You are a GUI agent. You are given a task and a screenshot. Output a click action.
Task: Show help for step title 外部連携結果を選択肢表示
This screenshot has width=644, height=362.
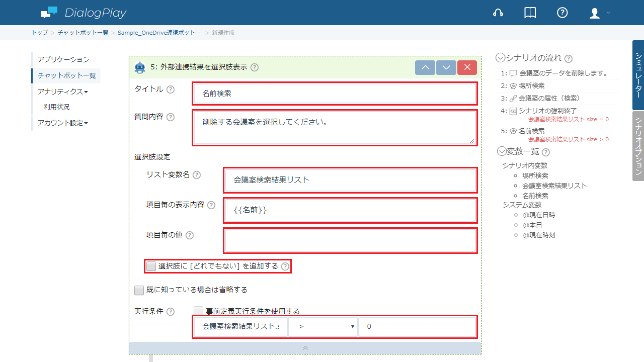255,67
